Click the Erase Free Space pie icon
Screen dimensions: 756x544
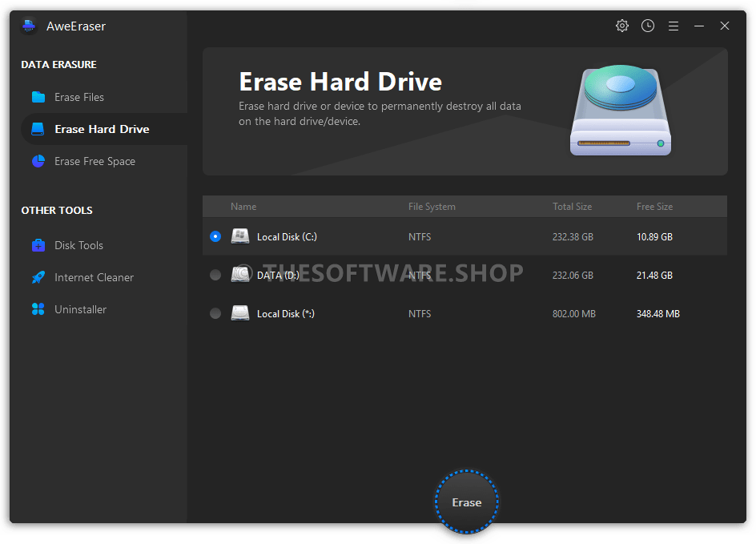point(38,161)
